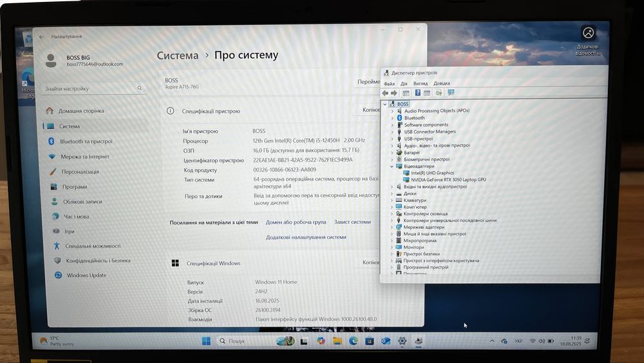Click the УКР language indicator in tray

[x=518, y=341]
